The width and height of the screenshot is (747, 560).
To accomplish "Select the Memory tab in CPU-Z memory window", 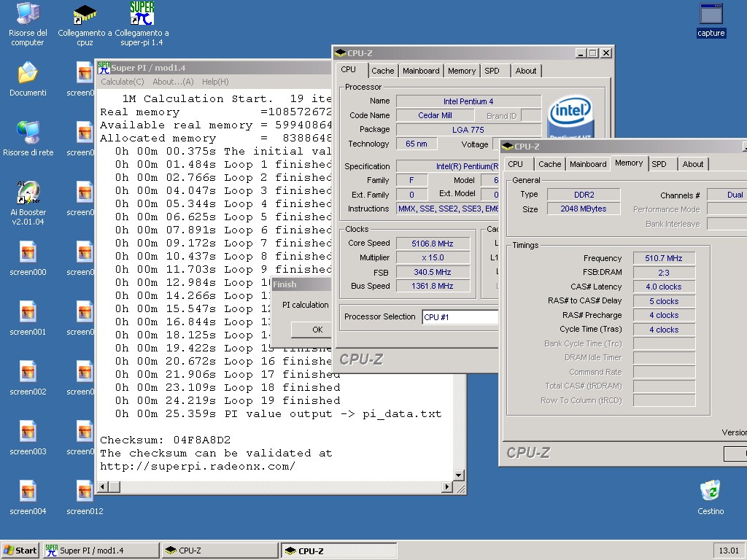I will pyautogui.click(x=629, y=163).
